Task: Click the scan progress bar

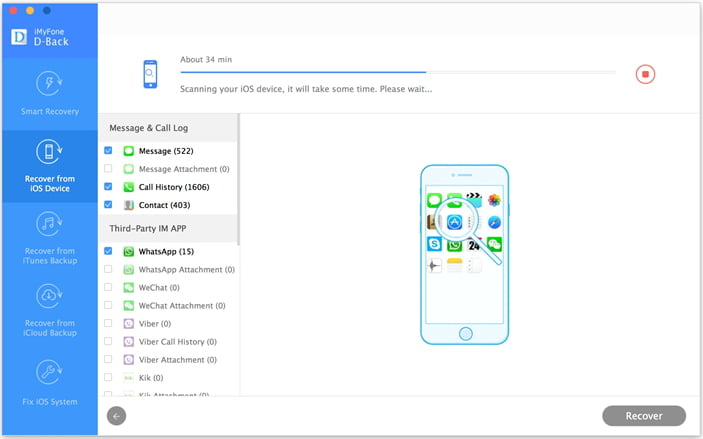Action: point(398,72)
